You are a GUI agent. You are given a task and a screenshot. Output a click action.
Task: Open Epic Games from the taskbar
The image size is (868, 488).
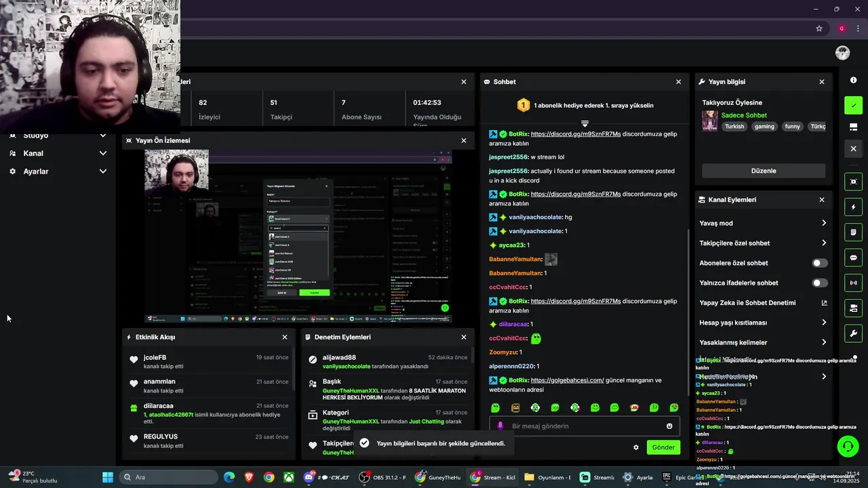coord(684,477)
